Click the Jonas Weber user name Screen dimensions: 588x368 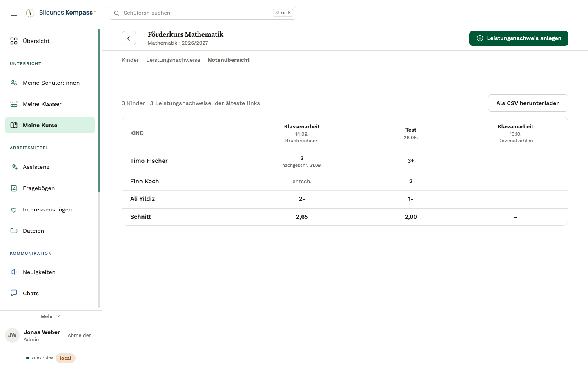point(42,332)
